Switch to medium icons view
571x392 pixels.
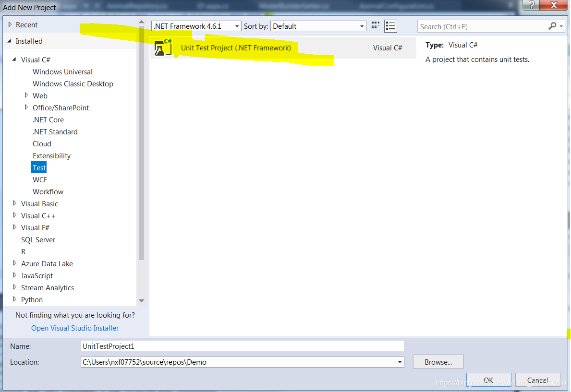point(375,26)
